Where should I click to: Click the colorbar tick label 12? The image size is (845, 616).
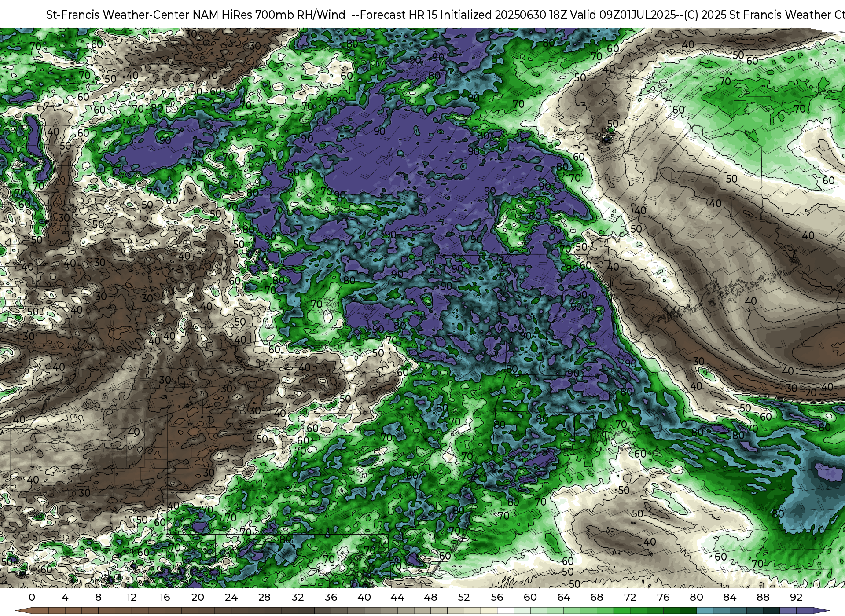[132, 598]
